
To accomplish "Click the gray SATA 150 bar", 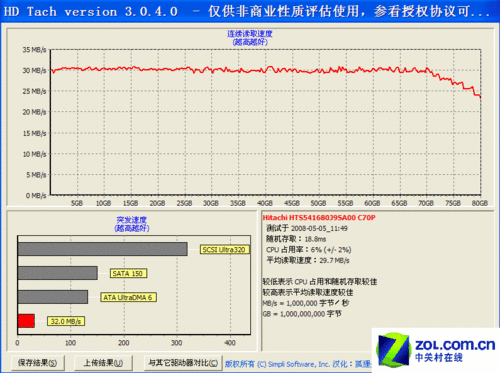I will pos(58,273).
